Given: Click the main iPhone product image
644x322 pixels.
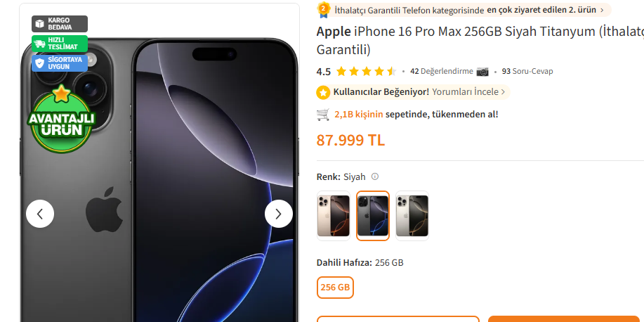Looking at the screenshot, I should click(x=159, y=181).
